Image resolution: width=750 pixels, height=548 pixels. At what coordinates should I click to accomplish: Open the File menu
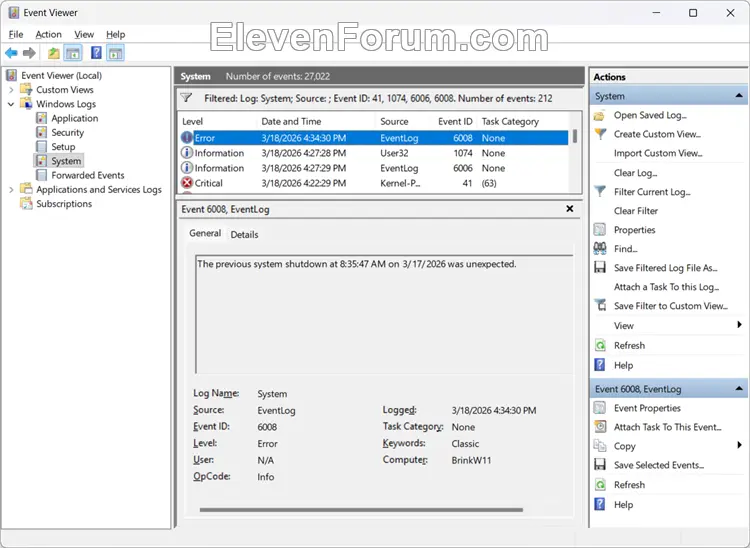pos(16,34)
